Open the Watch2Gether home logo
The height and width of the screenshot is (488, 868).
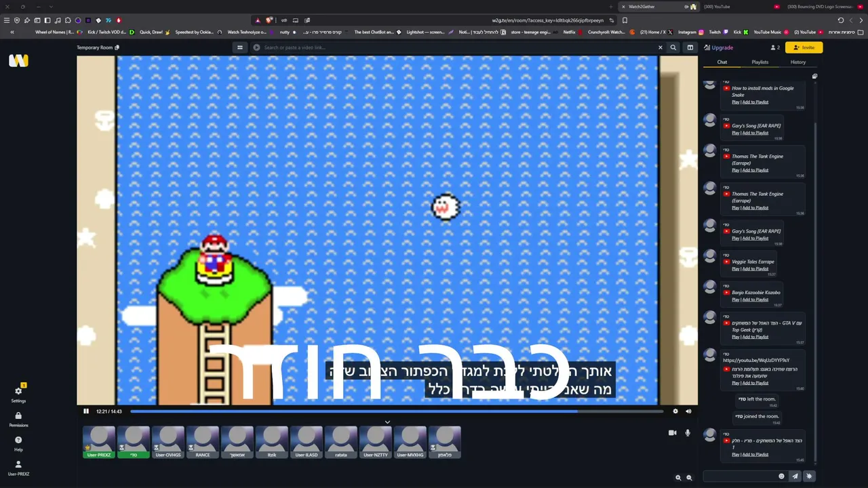(18, 61)
